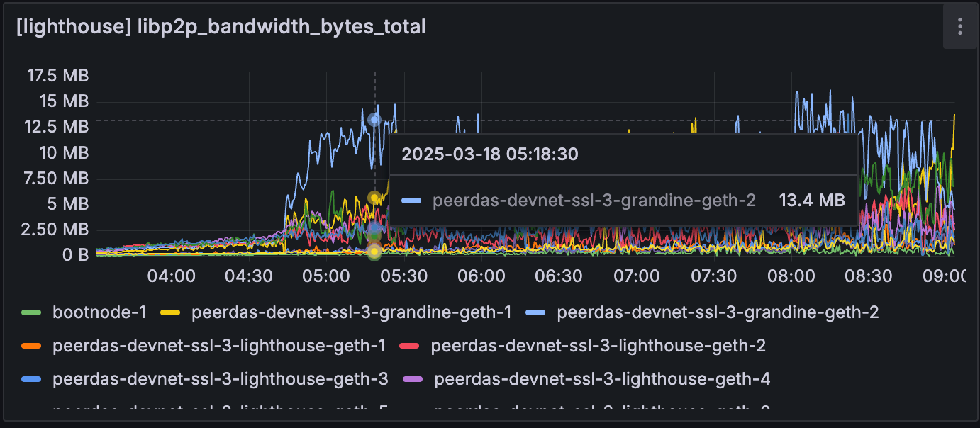Toggle the peerdas-devnet-ssl-3-grandine-geth-2 legend label
Viewport: 980px width, 428px height.
click(718, 312)
